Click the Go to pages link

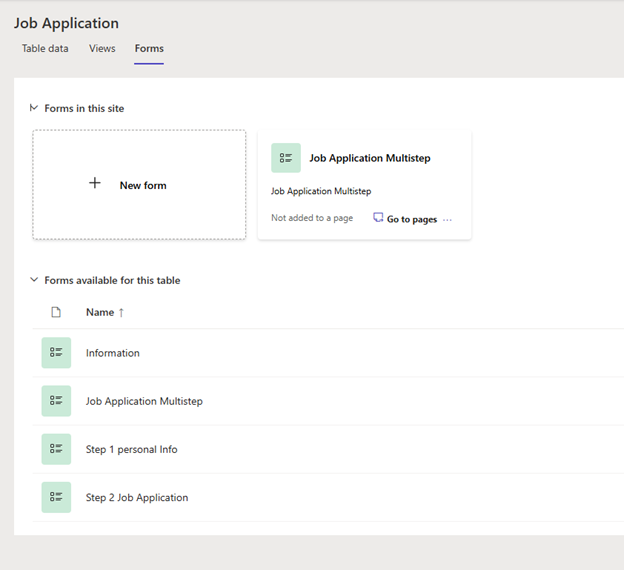(412, 219)
